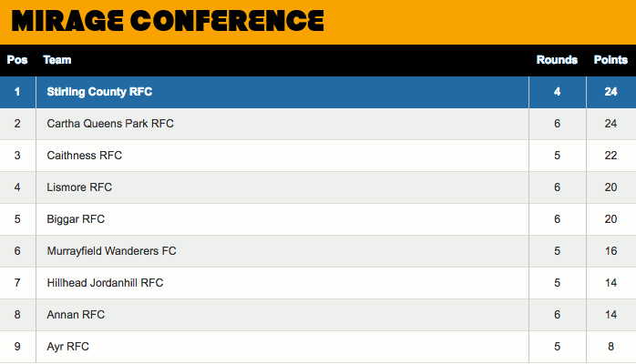
Task: Click the Pos column header
Action: (x=17, y=60)
